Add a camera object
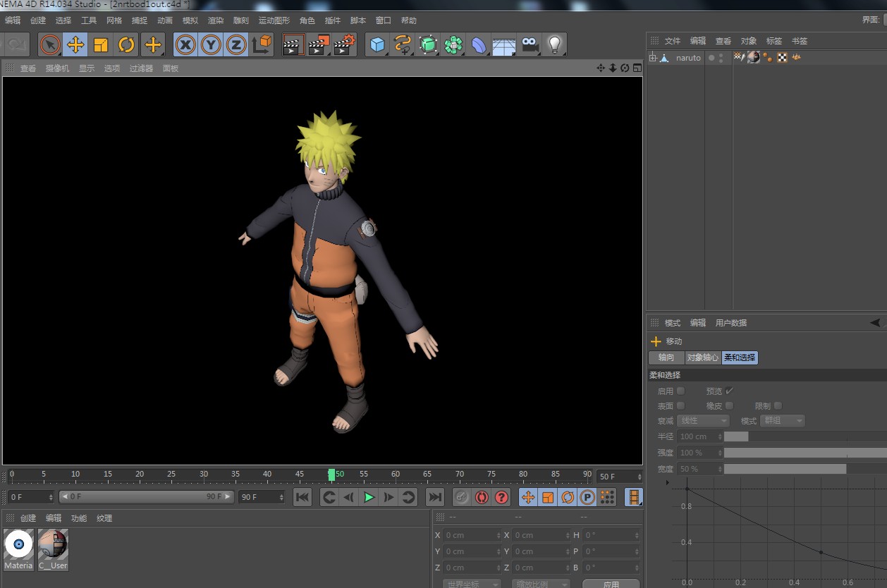 coord(530,45)
